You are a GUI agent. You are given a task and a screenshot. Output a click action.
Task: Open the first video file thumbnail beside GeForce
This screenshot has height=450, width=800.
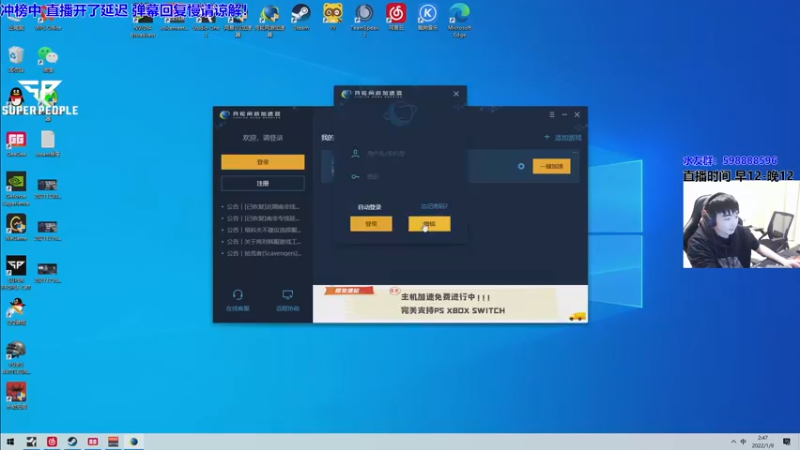(x=47, y=188)
